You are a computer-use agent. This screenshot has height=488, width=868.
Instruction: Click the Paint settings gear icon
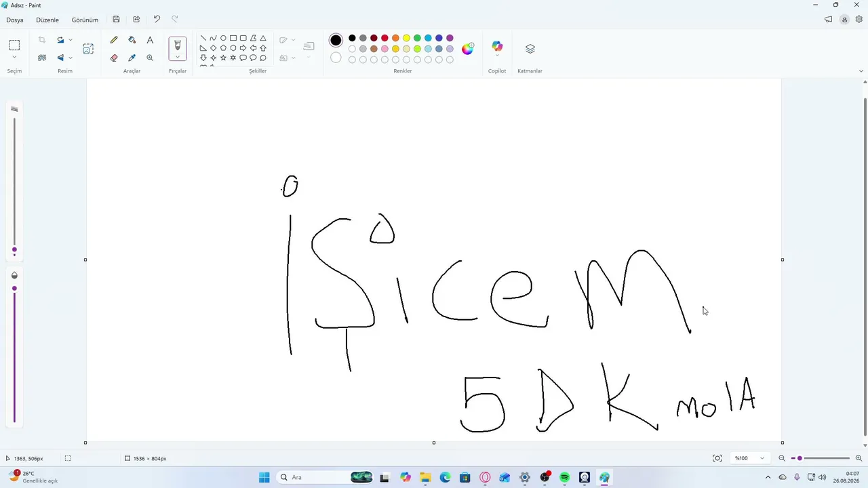(x=859, y=20)
